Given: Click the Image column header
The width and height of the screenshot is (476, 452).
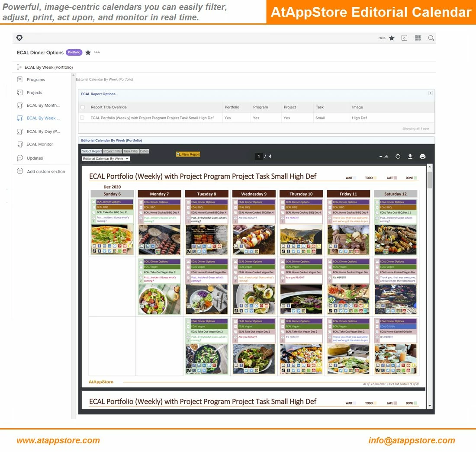Looking at the screenshot, I should pyautogui.click(x=357, y=107).
